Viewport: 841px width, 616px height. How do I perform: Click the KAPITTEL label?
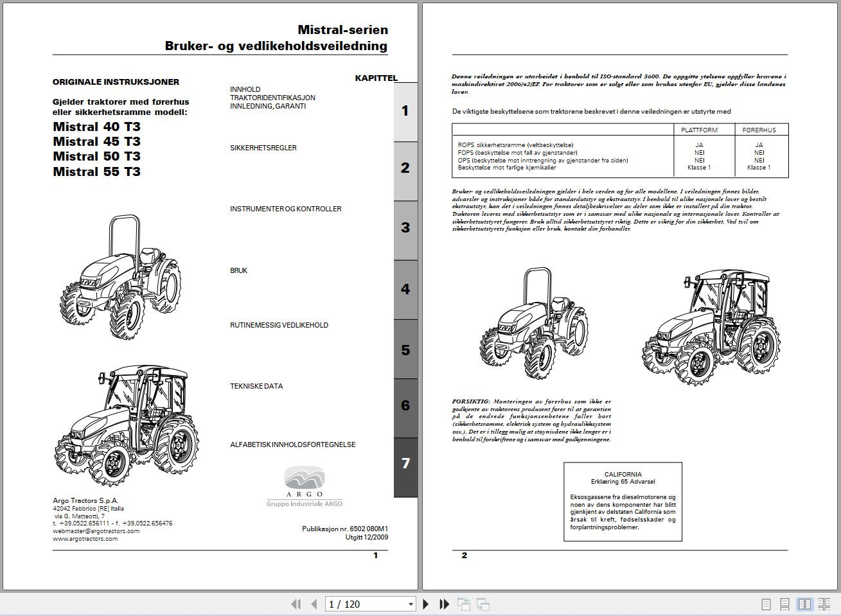click(x=376, y=78)
